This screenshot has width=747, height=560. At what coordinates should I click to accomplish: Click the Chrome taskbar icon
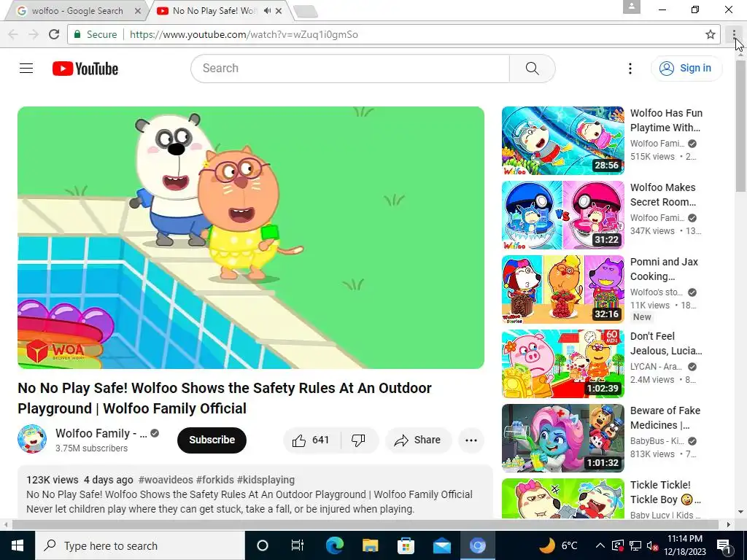(x=477, y=545)
